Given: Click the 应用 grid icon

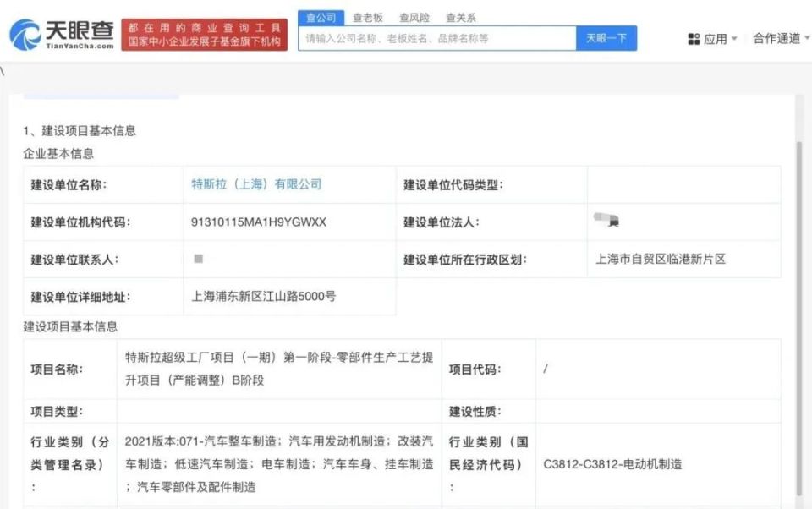Looking at the screenshot, I should [694, 39].
